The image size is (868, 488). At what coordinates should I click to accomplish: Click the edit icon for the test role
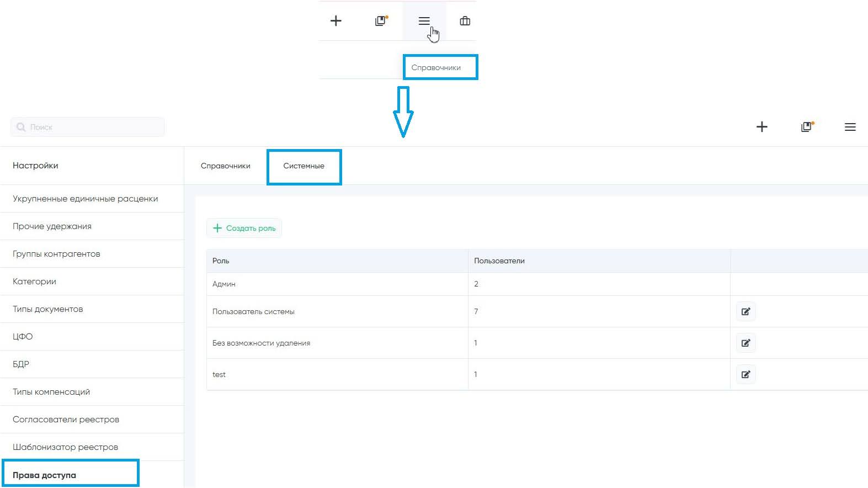(x=745, y=374)
